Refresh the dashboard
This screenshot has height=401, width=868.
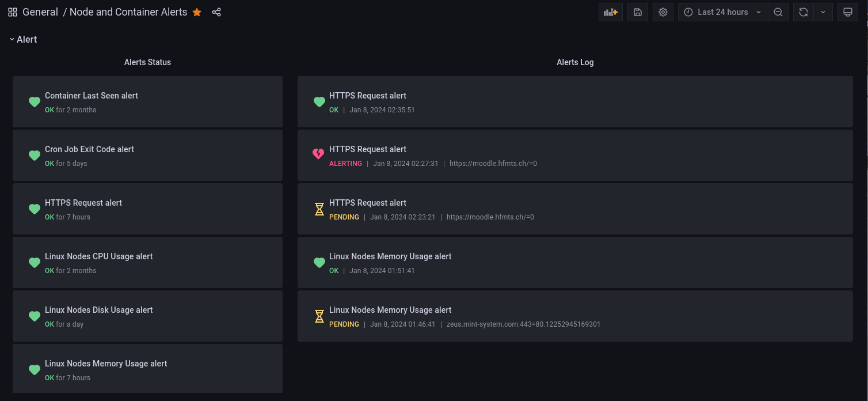tap(804, 12)
